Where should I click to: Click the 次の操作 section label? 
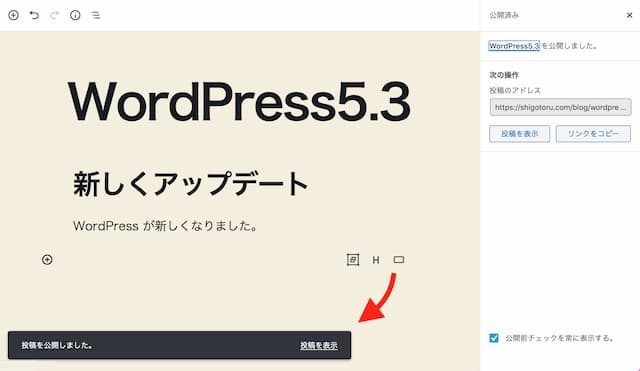point(504,75)
